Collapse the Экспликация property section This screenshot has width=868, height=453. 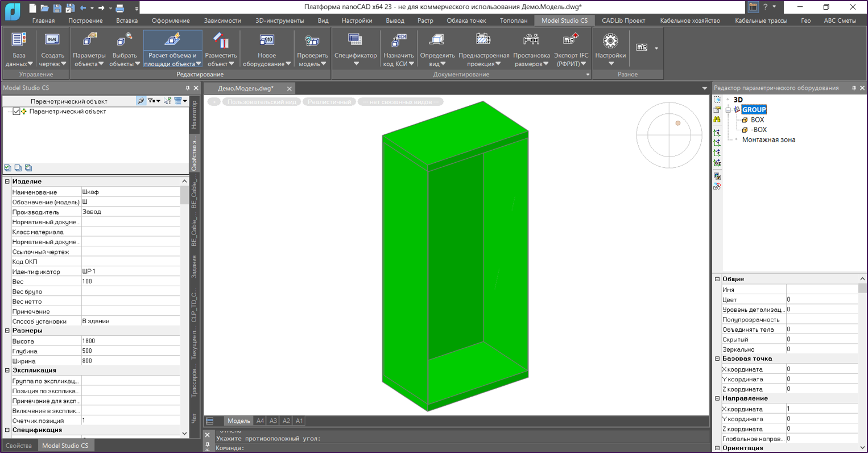tap(7, 370)
